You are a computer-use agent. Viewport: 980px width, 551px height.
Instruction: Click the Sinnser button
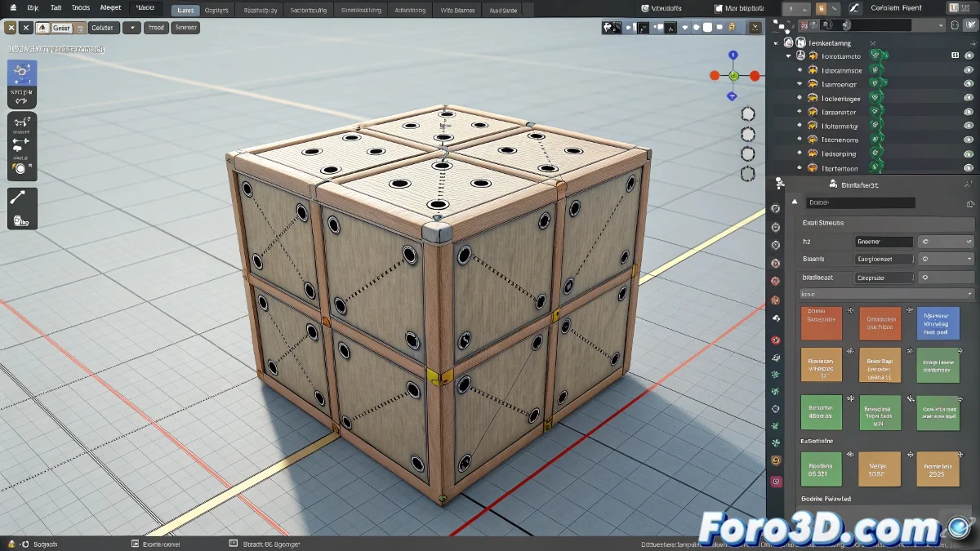click(x=186, y=27)
